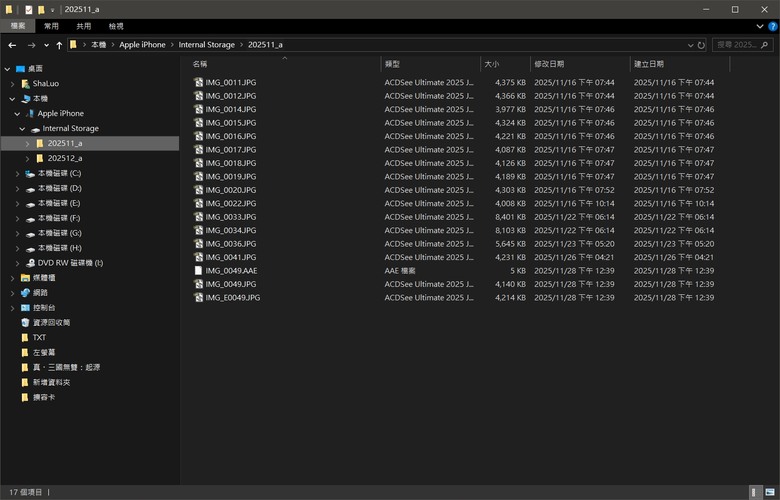Select the JPG icon for IMG_0049.JPG
Screen dimensions: 780x500
pos(198,284)
